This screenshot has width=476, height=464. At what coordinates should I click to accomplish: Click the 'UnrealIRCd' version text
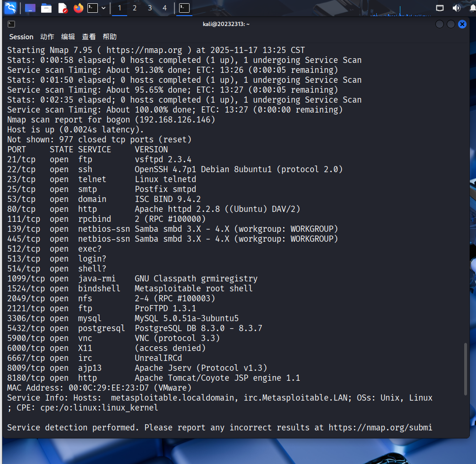[x=158, y=358]
